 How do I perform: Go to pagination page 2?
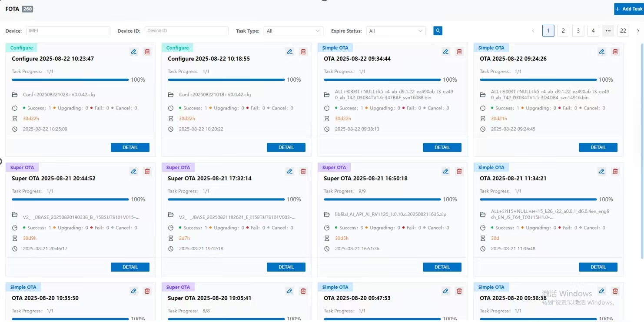pos(563,30)
